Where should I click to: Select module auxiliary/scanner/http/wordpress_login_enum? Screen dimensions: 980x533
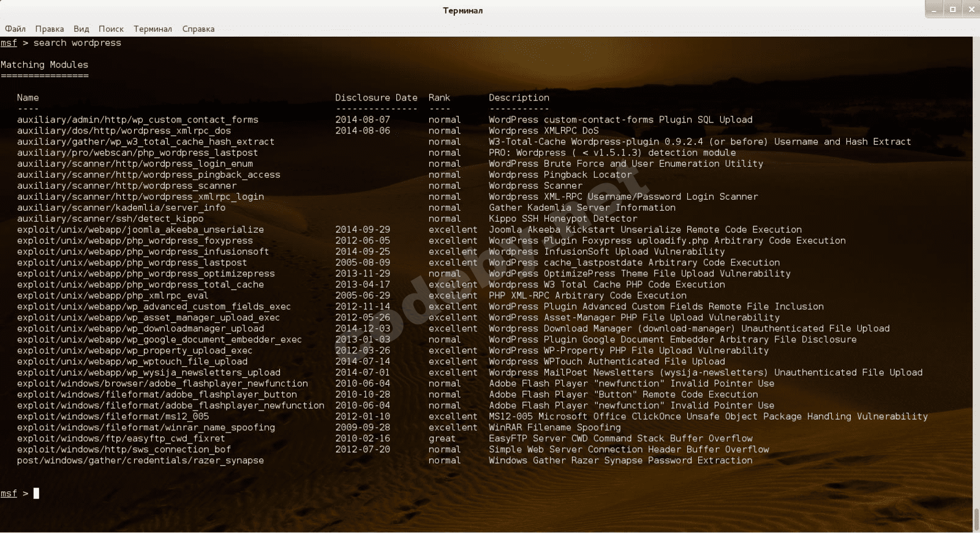tap(135, 164)
